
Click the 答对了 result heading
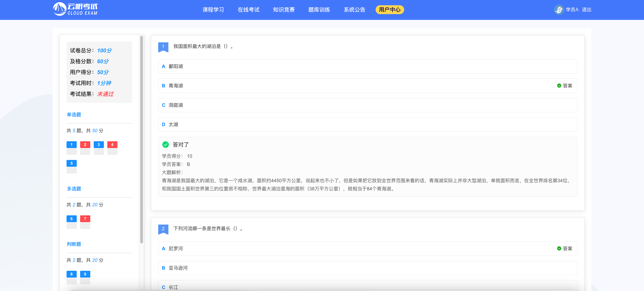[181, 144]
